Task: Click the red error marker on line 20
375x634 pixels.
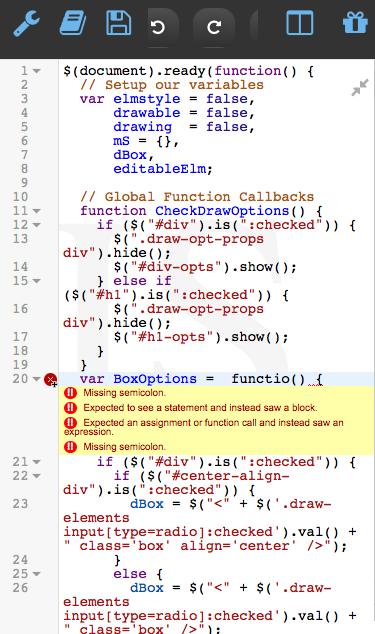Action: [x=50, y=379]
